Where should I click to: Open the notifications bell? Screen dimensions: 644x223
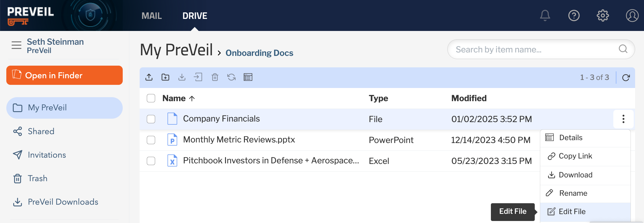(x=545, y=15)
